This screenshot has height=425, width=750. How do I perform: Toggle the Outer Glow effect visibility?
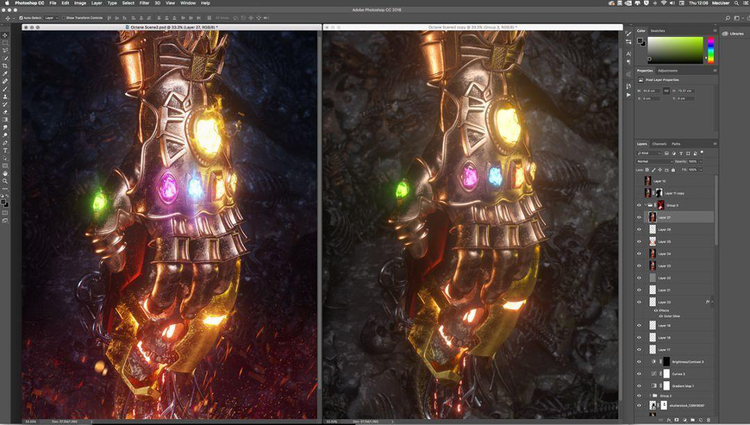tap(661, 316)
